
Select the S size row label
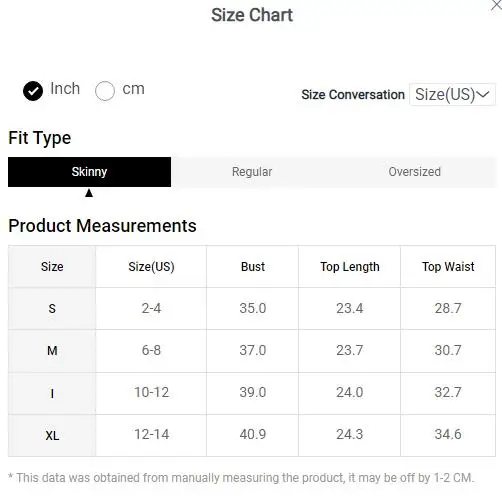point(52,309)
